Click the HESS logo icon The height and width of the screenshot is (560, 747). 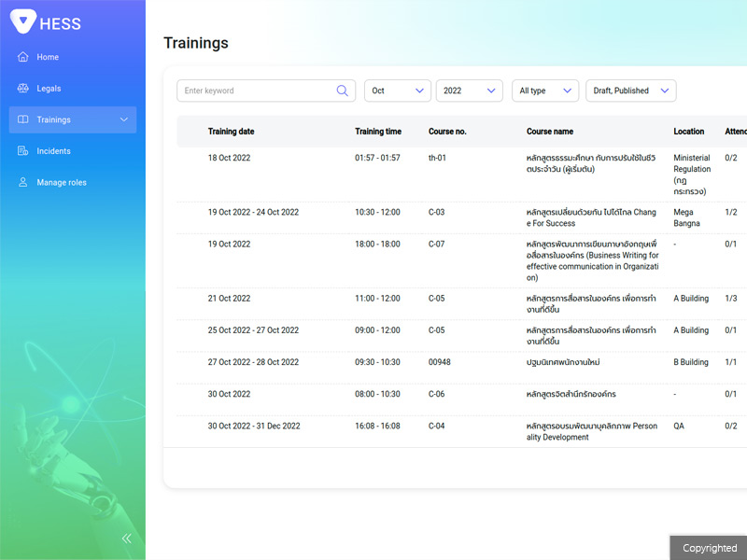(23, 21)
